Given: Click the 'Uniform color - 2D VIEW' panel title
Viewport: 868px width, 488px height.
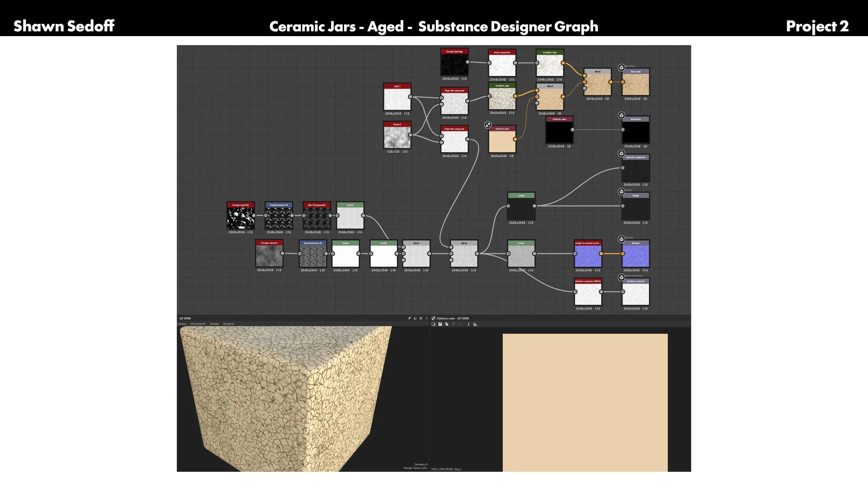Looking at the screenshot, I should (x=453, y=318).
